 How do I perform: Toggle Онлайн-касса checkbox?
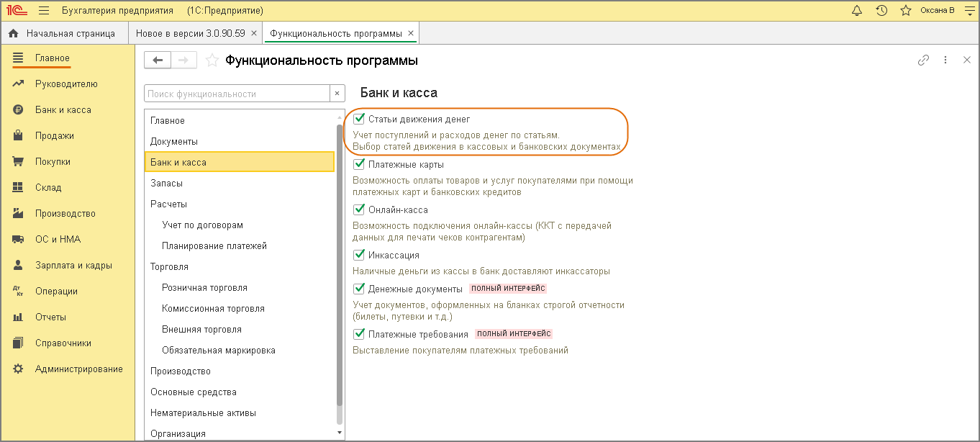point(359,209)
